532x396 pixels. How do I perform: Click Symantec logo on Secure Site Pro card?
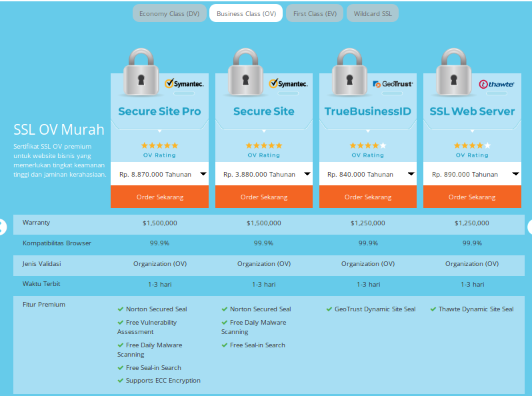[184, 83]
